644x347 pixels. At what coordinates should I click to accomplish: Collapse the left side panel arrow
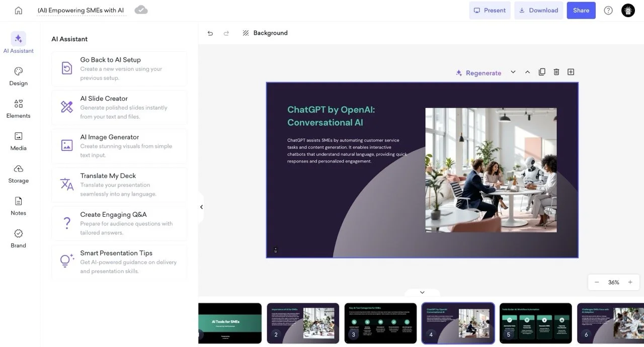(x=201, y=207)
